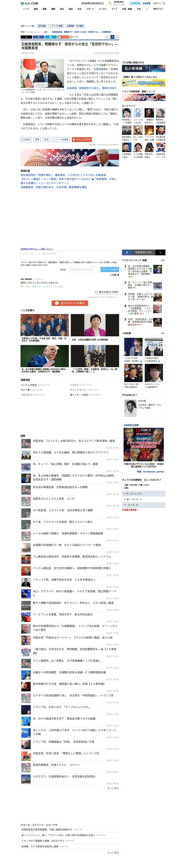Set font size to large (大)
The image size is (186, 868).
[117, 37]
